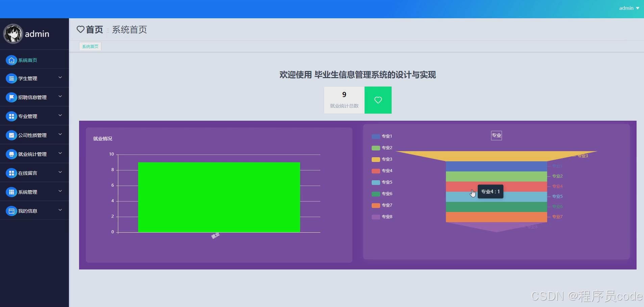Click the 公司性质管理 sidebar icon

click(11, 135)
